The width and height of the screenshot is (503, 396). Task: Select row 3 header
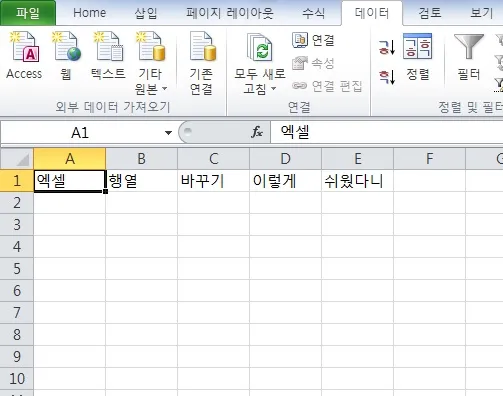[17, 225]
